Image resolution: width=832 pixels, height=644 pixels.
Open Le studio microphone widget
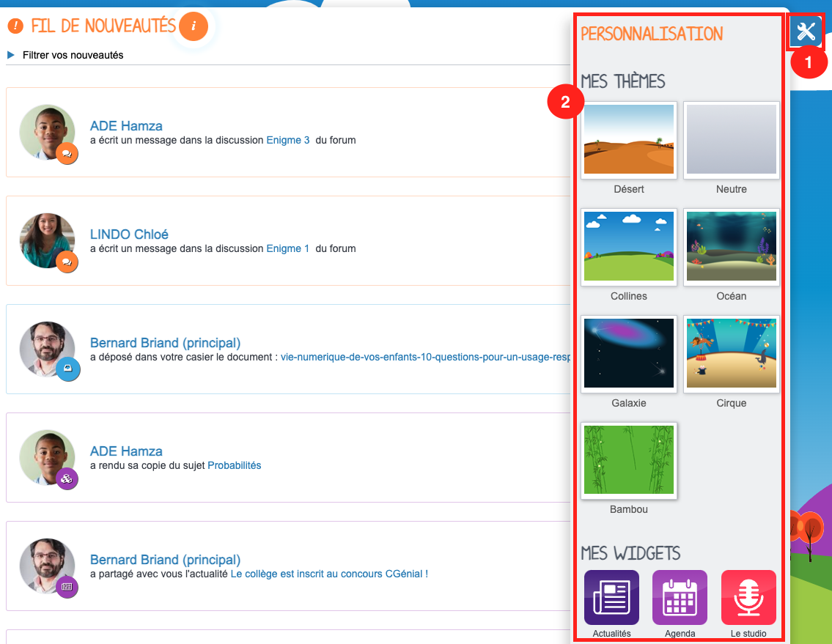pyautogui.click(x=748, y=598)
